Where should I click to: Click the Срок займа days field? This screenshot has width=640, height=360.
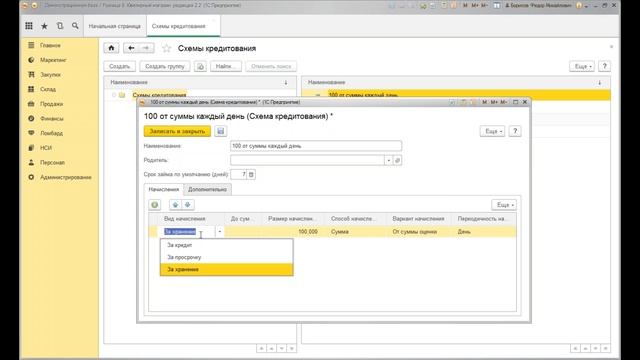click(238, 174)
